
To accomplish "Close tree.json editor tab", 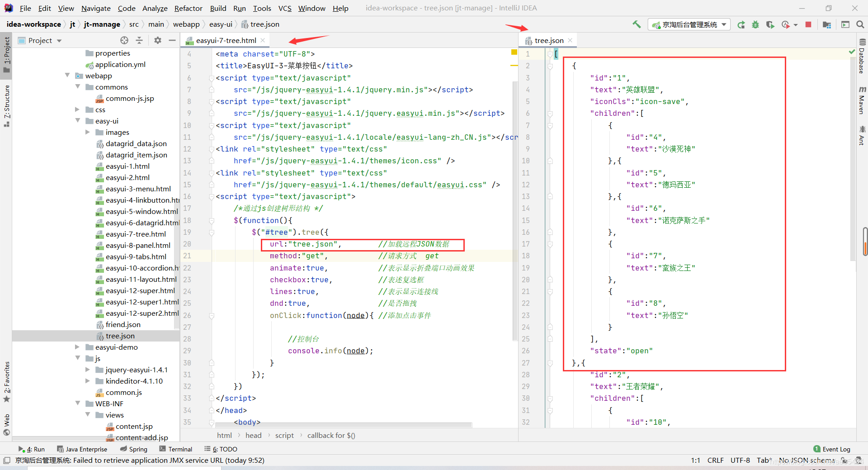I will pos(571,41).
